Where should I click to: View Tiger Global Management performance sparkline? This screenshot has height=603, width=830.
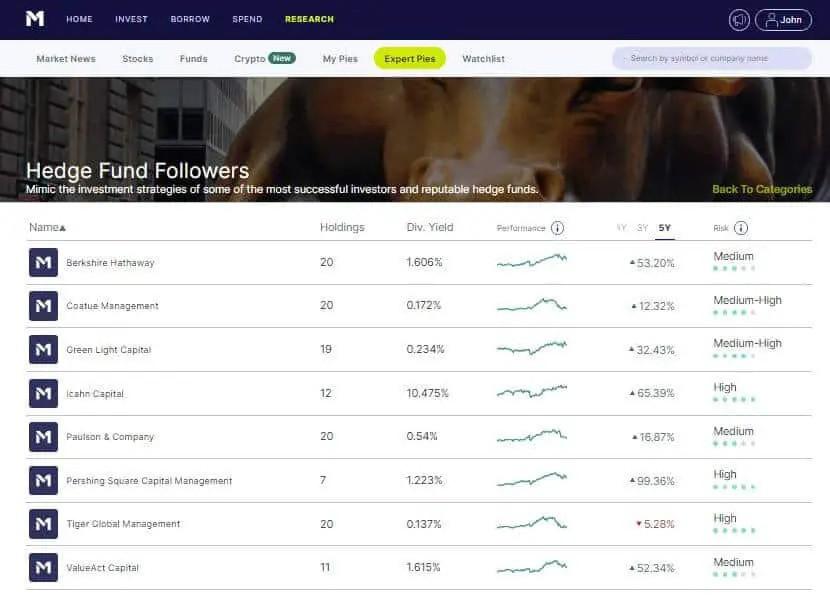click(532, 523)
